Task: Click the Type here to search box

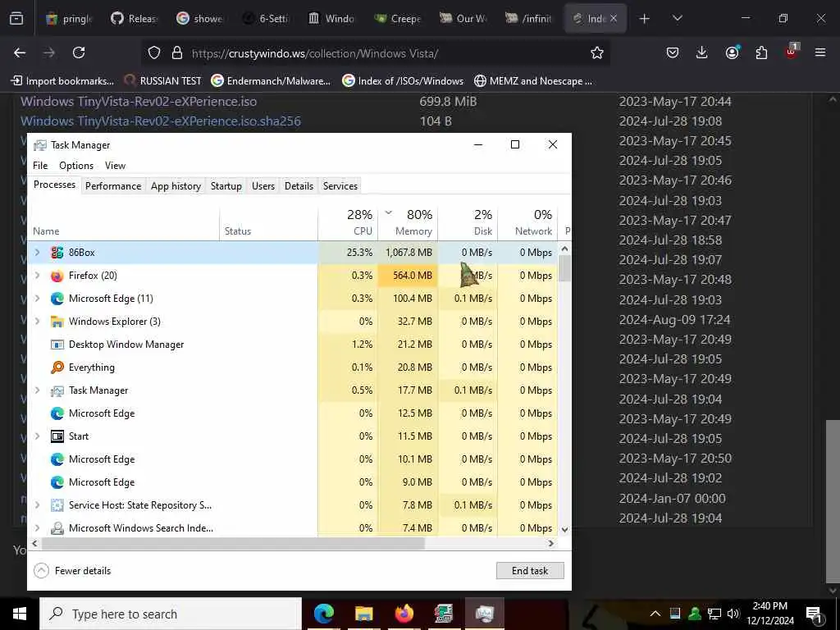Action: tap(171, 614)
